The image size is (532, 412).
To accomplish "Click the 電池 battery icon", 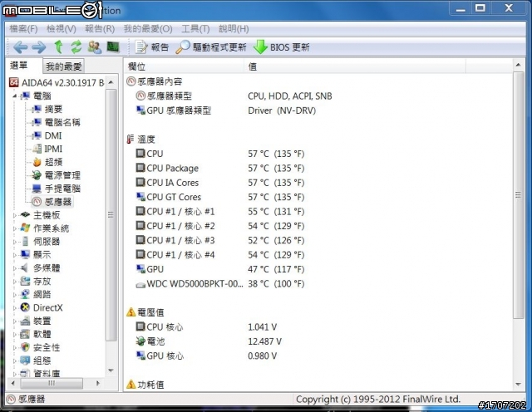I will click(x=140, y=341).
